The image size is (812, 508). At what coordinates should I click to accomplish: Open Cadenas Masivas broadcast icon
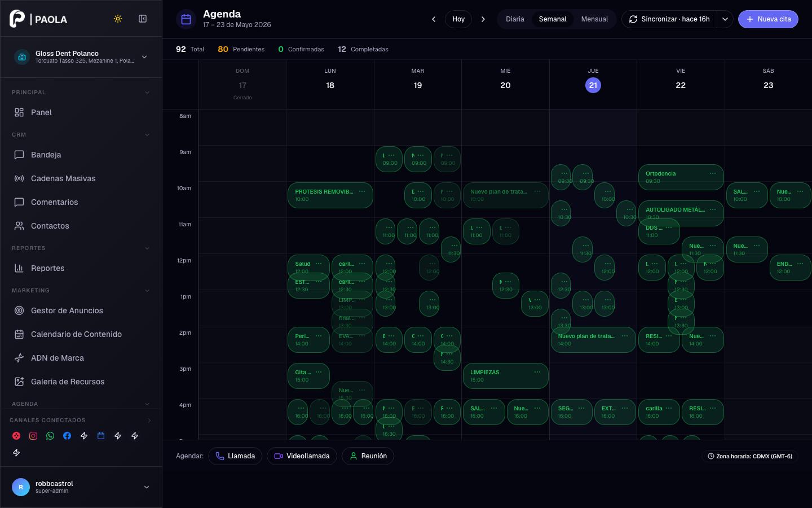(x=19, y=178)
